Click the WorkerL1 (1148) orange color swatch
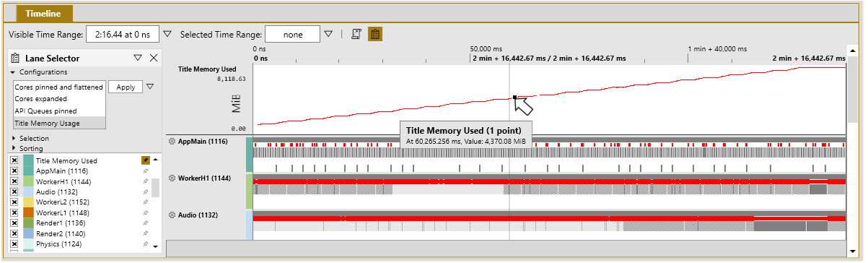Image resolution: width=868 pixels, height=263 pixels. tap(28, 213)
